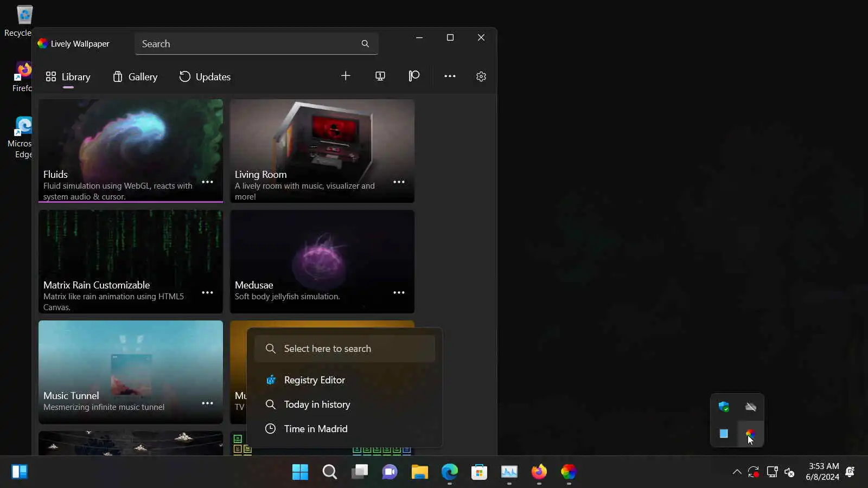The image size is (868, 488).
Task: Open network status tray icon
Action: point(772,472)
